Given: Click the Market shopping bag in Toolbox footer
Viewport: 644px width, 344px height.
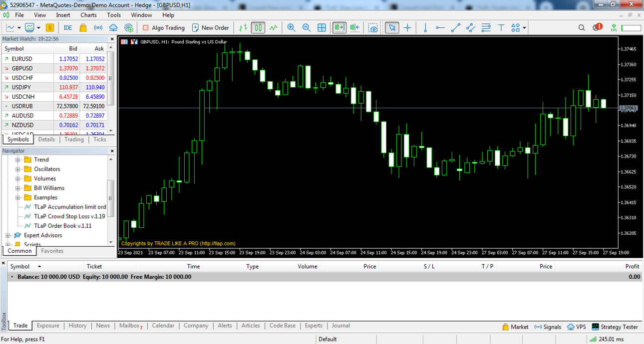Looking at the screenshot, I should click(506, 327).
